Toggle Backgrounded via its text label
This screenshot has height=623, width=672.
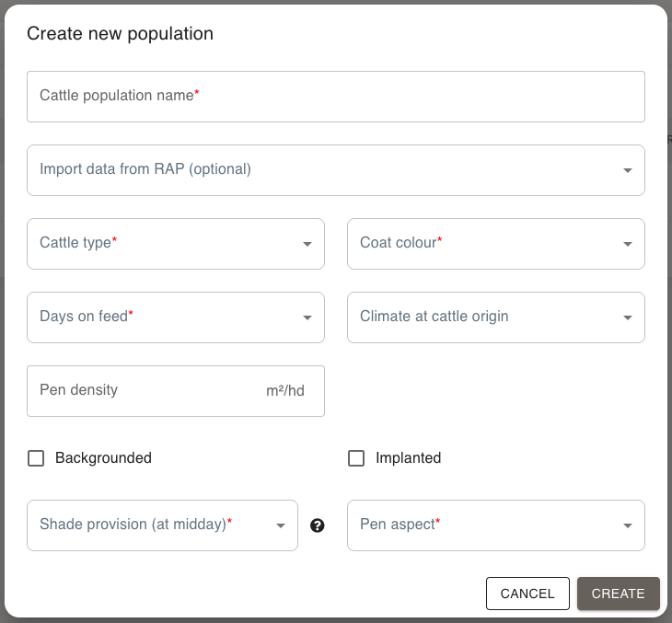[x=103, y=458]
